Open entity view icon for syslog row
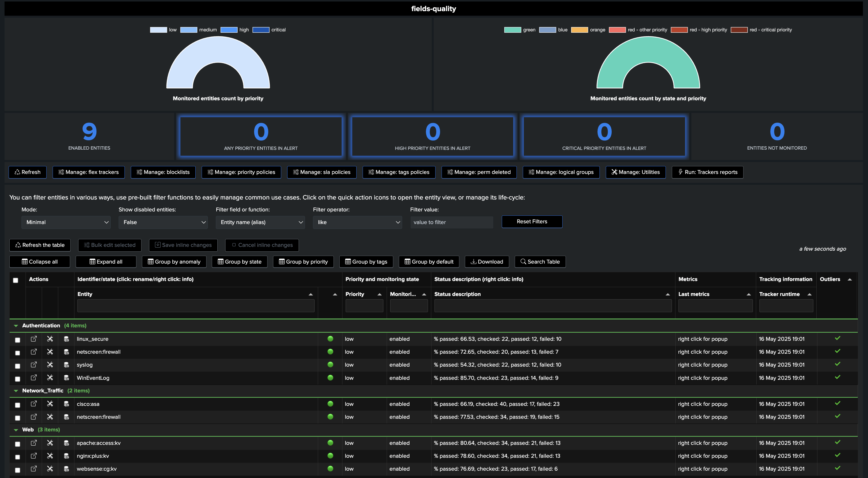 [x=34, y=365]
